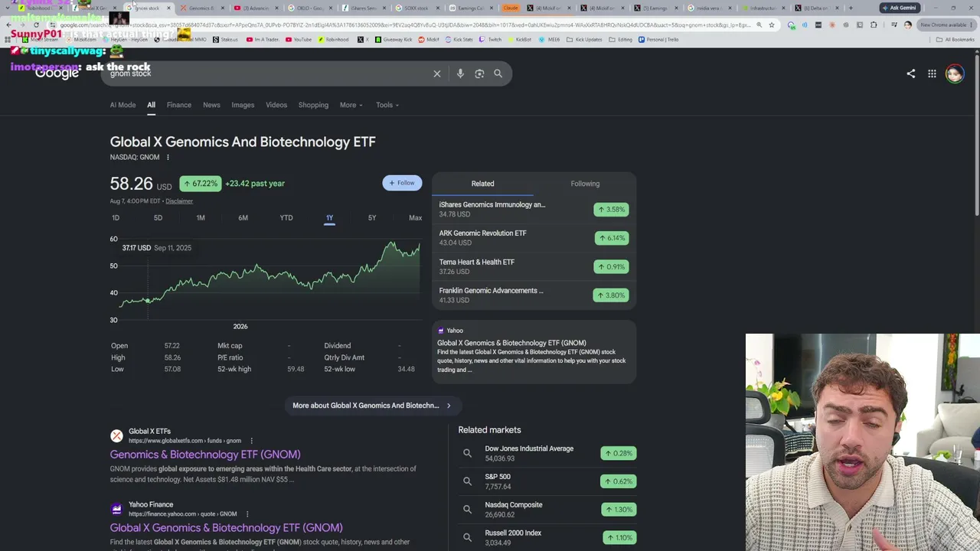Open the Personal | Trello bookmark
Viewport: 980px width, 551px height.
pyautogui.click(x=659, y=39)
